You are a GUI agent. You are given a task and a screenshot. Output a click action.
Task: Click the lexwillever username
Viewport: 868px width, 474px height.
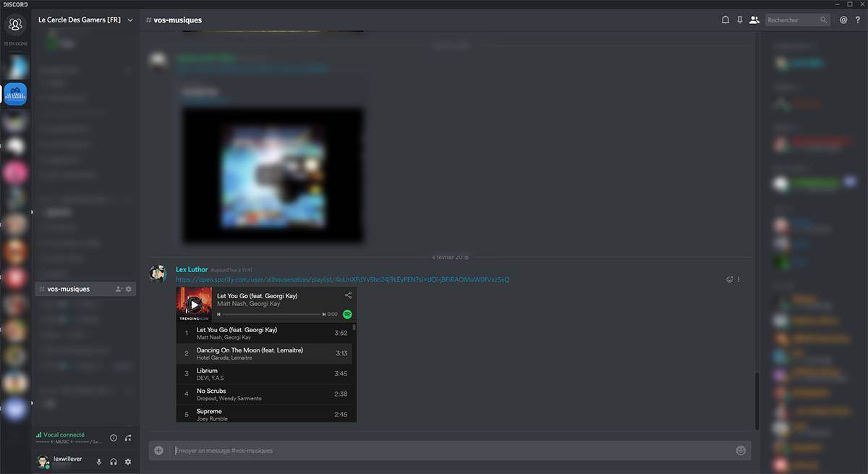68,459
